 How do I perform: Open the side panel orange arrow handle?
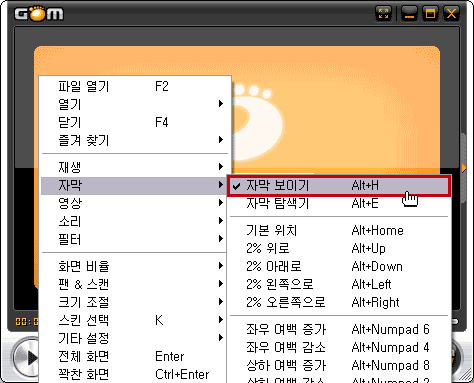[x=464, y=168]
